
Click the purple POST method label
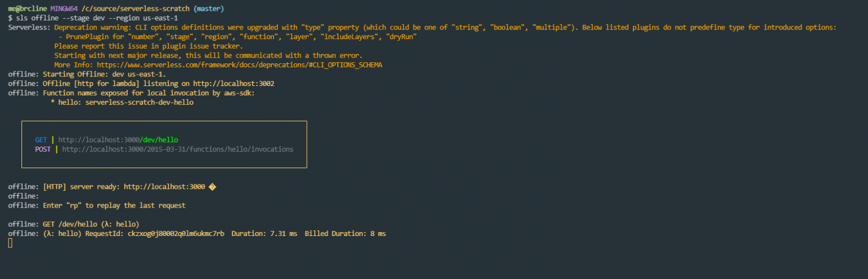coord(42,149)
